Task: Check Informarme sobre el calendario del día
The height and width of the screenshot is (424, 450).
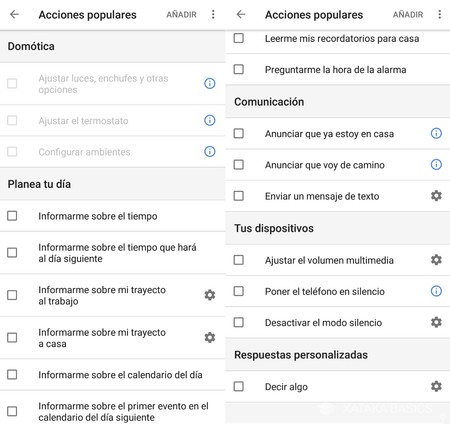Action: 12,375
